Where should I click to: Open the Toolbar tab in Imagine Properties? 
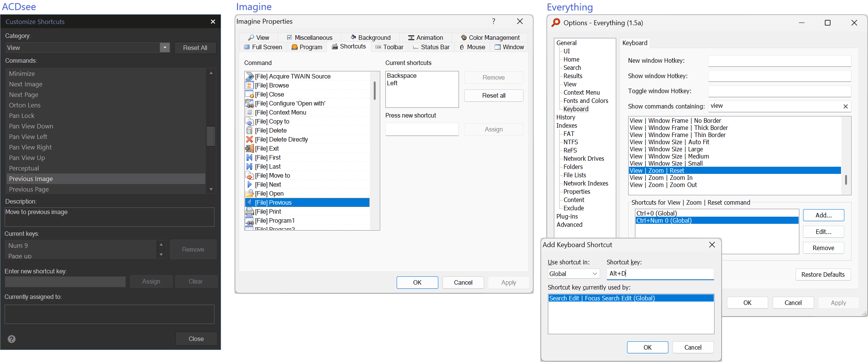(389, 47)
